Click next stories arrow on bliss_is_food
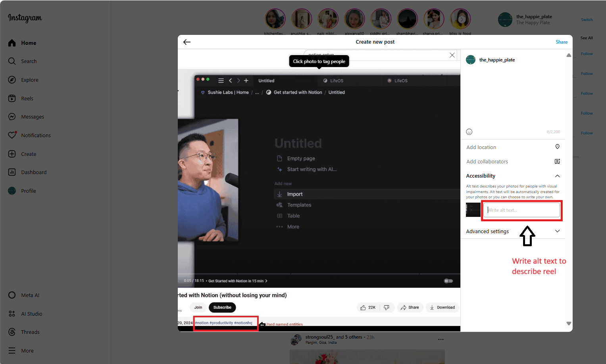Screen dimensions: 606x364 coord(462,19)
